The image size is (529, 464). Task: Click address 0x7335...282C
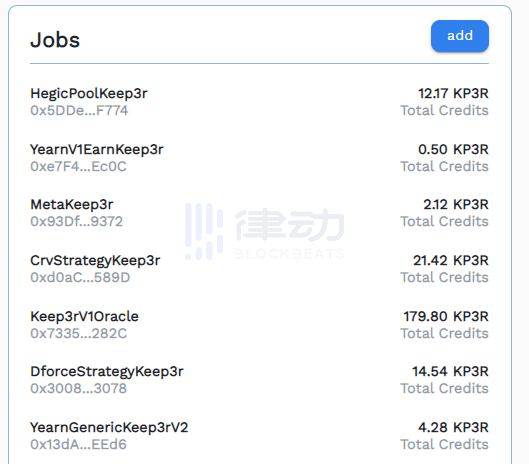[x=79, y=333]
